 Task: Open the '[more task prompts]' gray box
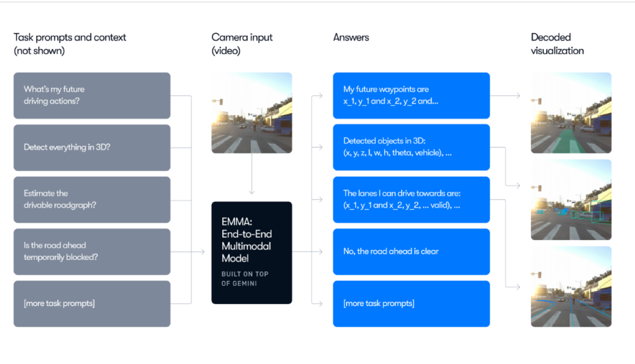pyautogui.click(x=92, y=303)
